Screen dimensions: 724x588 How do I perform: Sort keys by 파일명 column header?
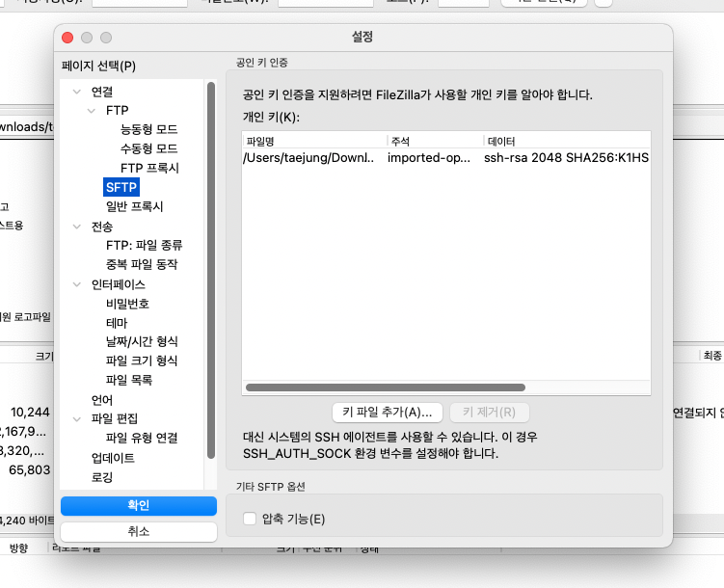314,142
